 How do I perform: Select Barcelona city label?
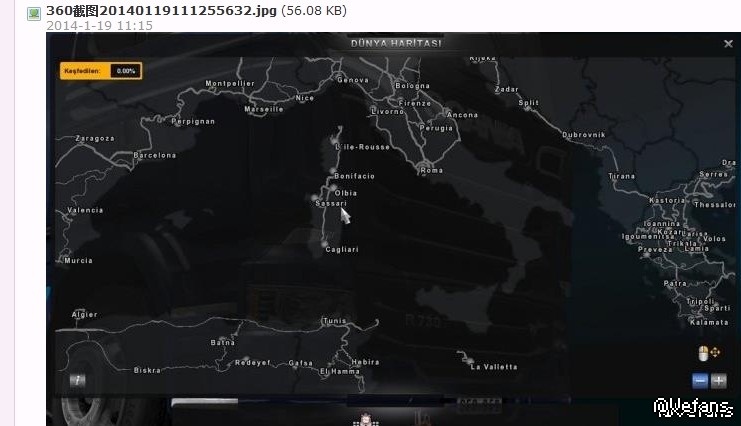coord(155,155)
